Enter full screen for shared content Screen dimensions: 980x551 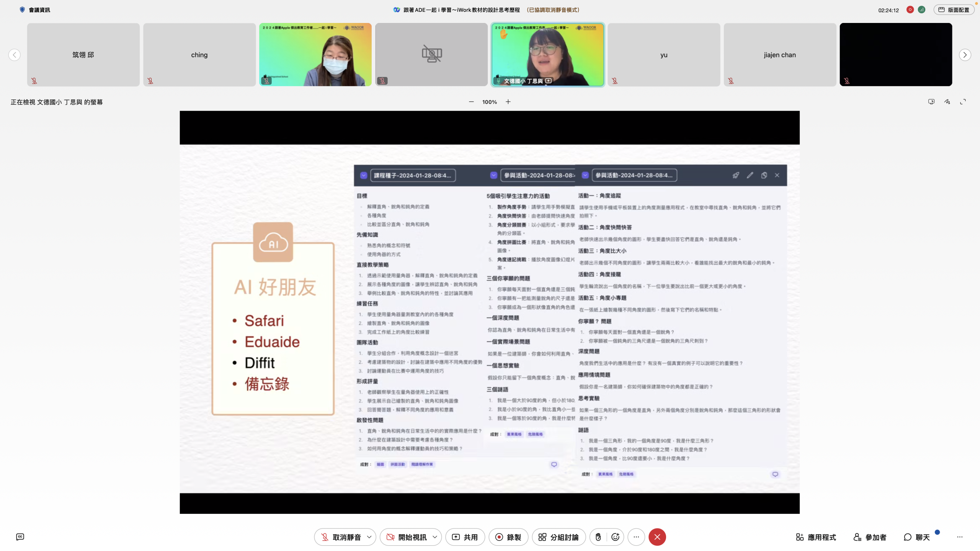(963, 102)
